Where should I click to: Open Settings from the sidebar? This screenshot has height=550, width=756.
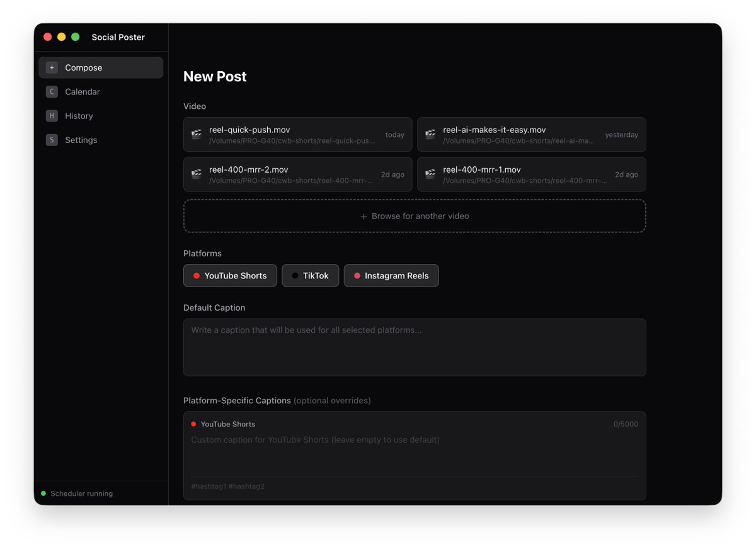pos(101,140)
